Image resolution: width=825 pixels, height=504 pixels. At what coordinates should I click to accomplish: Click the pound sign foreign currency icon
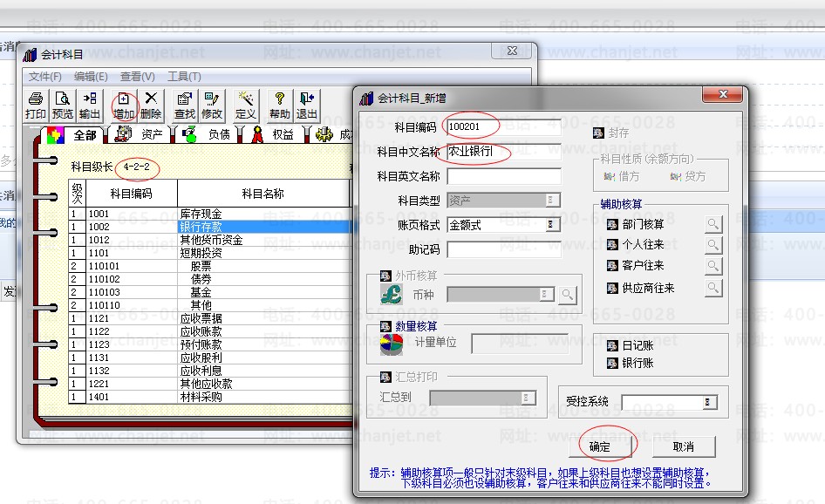(391, 294)
